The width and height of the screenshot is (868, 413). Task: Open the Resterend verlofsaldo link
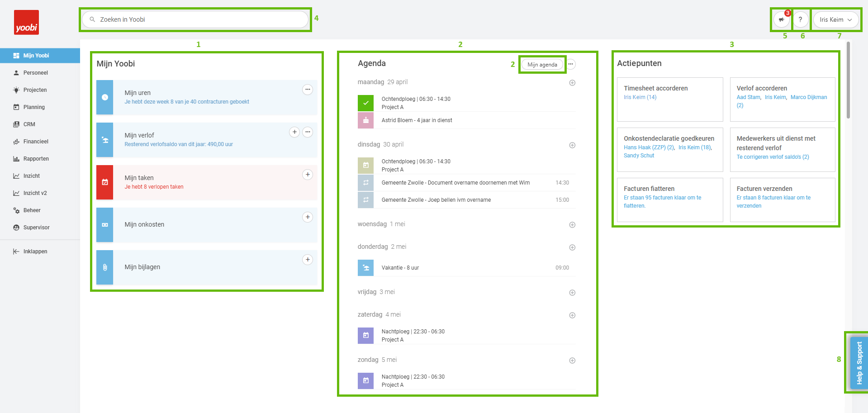tap(179, 144)
